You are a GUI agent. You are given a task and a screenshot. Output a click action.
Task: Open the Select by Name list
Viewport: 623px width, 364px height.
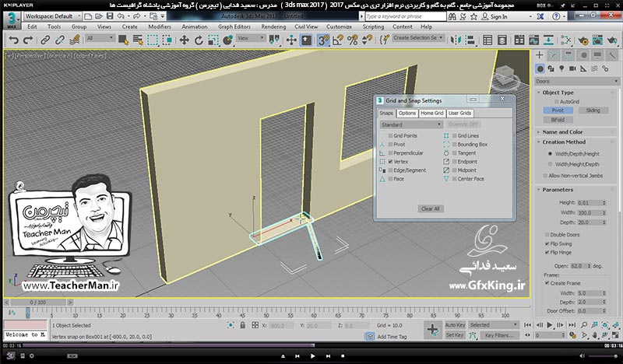tap(138, 40)
